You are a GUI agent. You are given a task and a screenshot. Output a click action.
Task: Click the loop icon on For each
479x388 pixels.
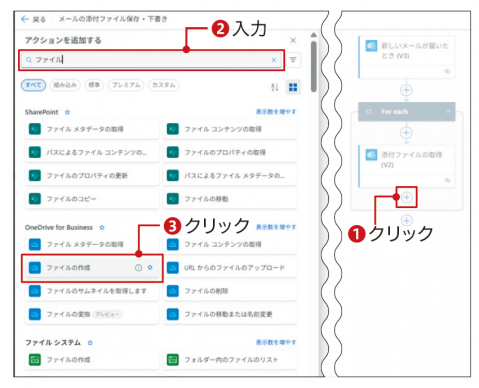369,112
